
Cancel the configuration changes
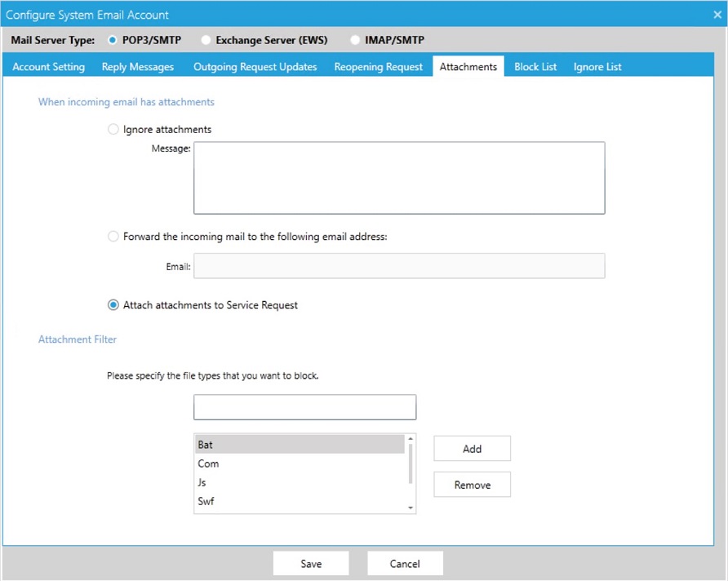(405, 563)
